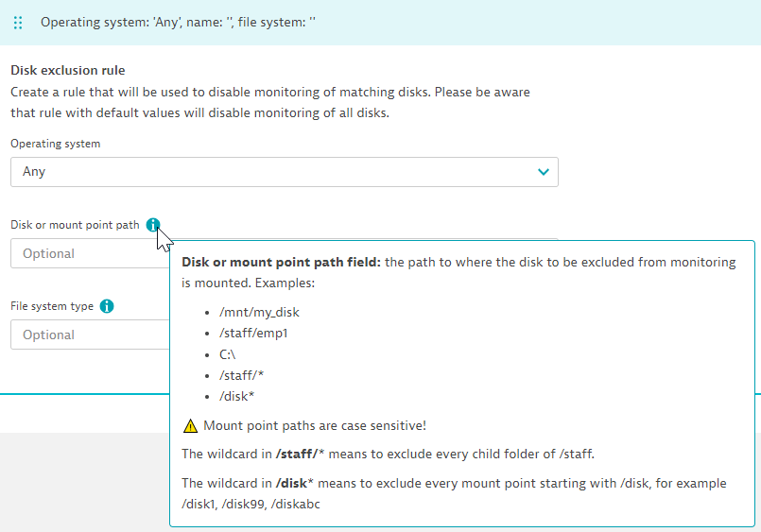Open the Operating system 'Any' combo box
This screenshot has width=761, height=532.
pyautogui.click(x=284, y=172)
